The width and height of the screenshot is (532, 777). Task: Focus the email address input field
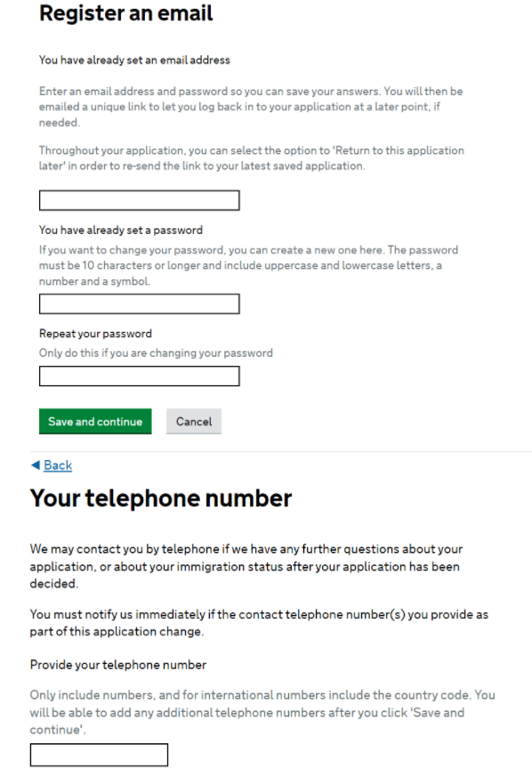[139, 200]
